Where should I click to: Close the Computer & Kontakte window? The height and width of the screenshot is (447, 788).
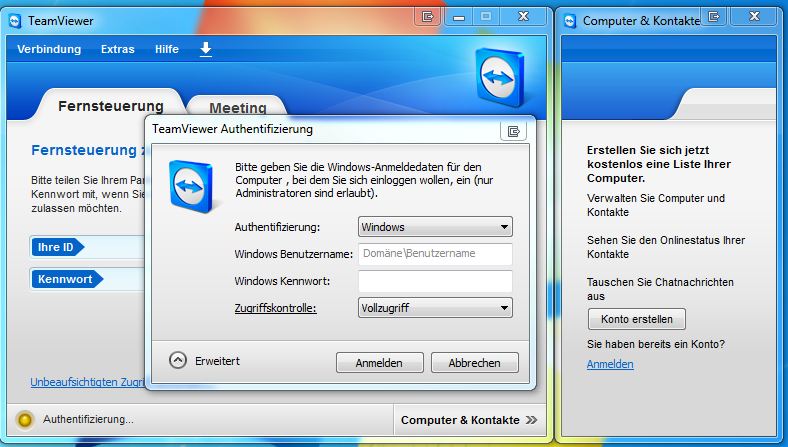[754, 17]
